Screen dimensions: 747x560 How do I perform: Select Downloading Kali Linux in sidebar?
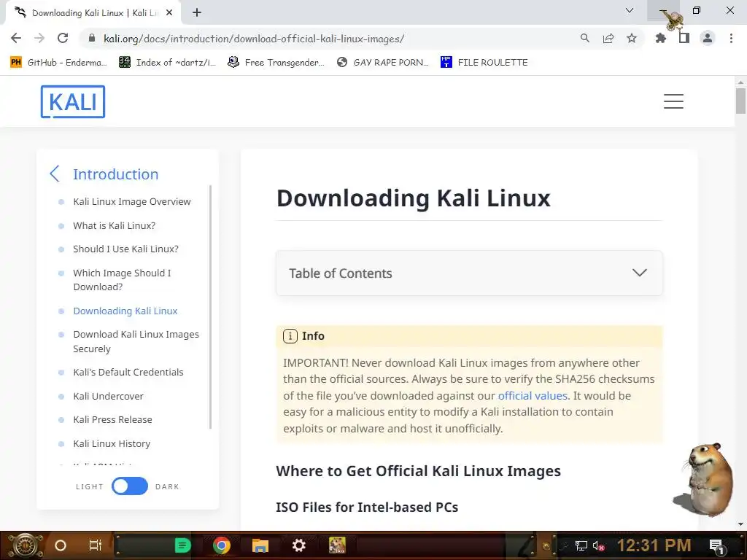click(x=125, y=311)
